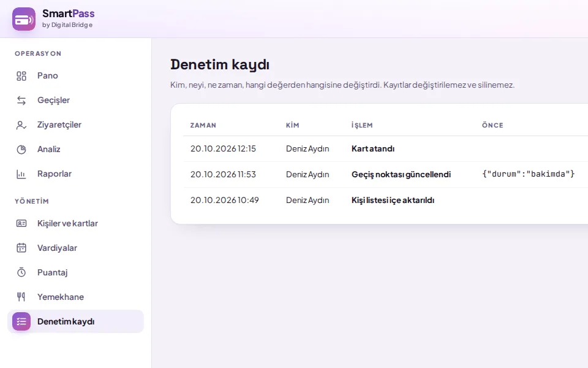The height and width of the screenshot is (368, 588).
Task: Click the Analiz pie chart icon
Action: click(21, 150)
